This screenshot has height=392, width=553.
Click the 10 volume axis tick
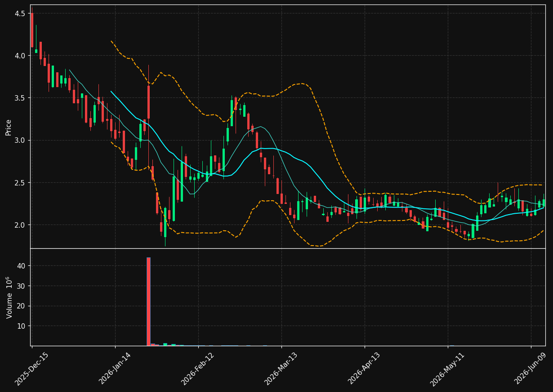pyautogui.click(x=21, y=326)
